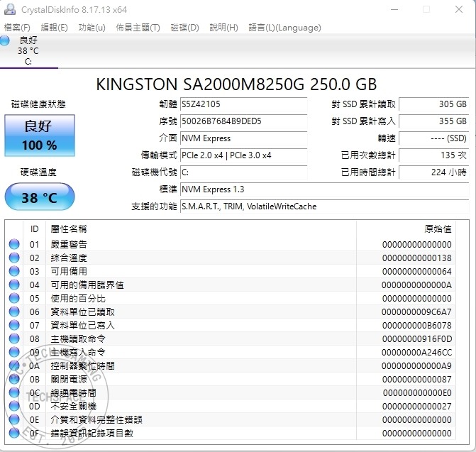This screenshot has width=476, height=452.
Task: Click the CrystalDiskInfo app icon in title bar
Action: 10,9
